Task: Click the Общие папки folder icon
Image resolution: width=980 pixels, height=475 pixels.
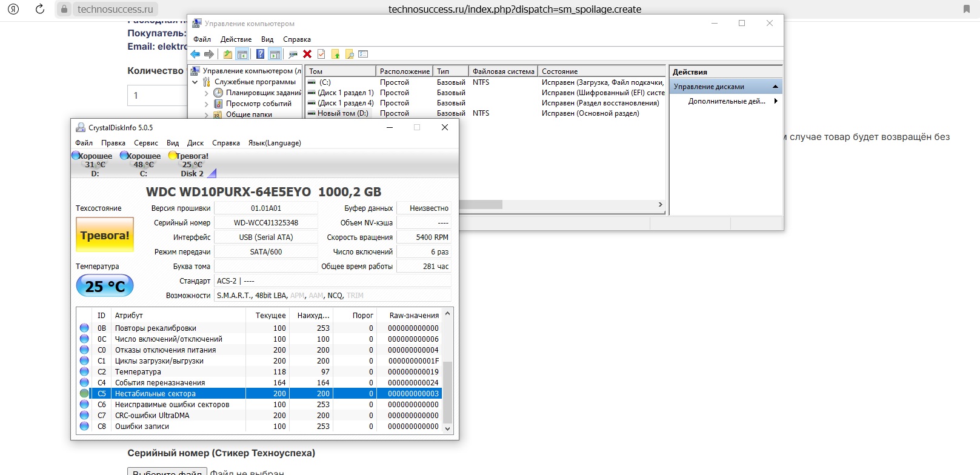Action: [218, 115]
